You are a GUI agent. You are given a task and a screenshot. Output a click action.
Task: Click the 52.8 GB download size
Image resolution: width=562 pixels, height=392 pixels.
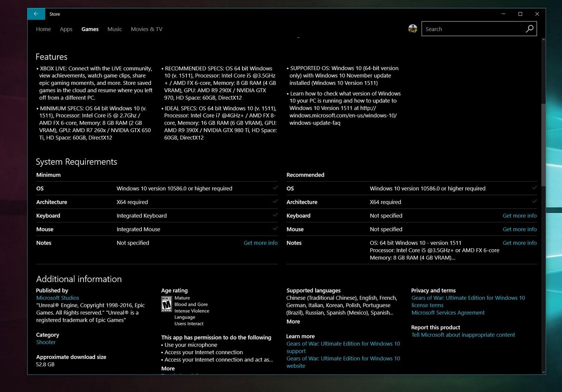[x=45, y=364]
